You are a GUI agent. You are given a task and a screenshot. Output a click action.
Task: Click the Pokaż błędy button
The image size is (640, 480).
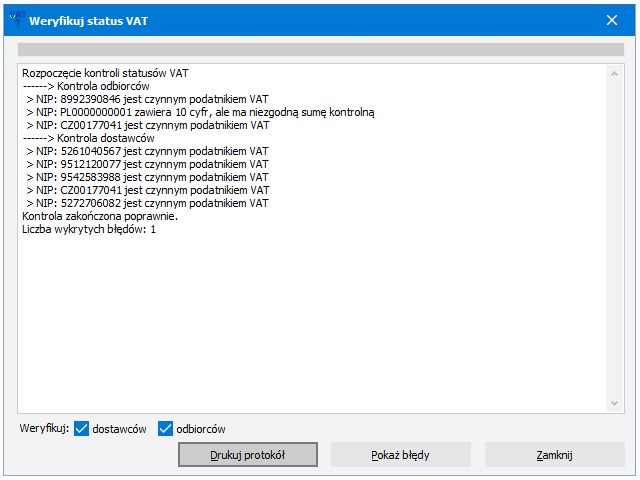[400, 455]
